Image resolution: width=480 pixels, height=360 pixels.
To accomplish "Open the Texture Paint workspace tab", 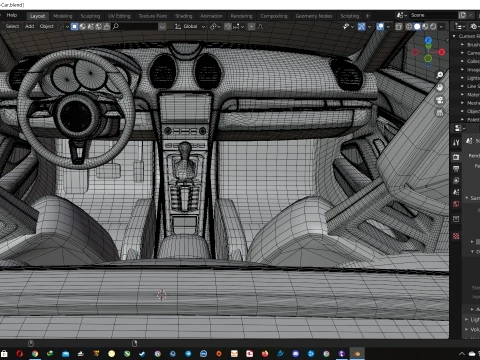I will tap(153, 16).
